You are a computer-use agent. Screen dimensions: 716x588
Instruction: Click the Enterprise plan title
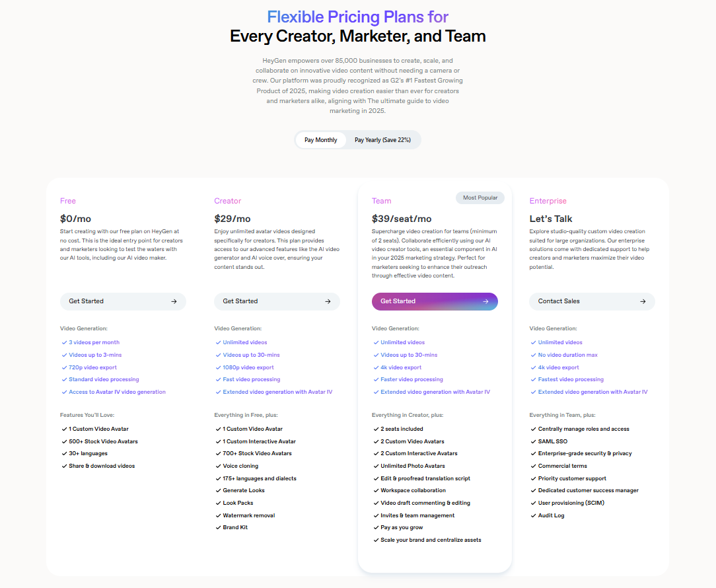pyautogui.click(x=548, y=201)
